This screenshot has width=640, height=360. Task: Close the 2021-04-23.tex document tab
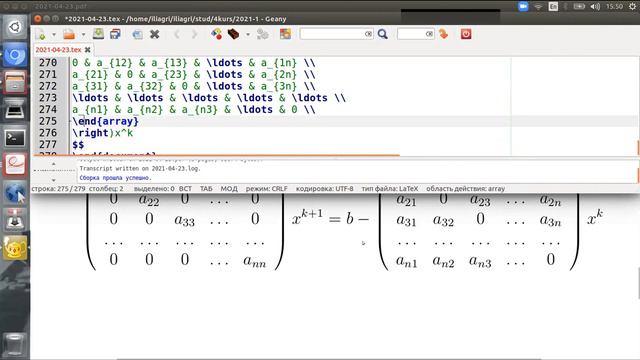point(87,50)
